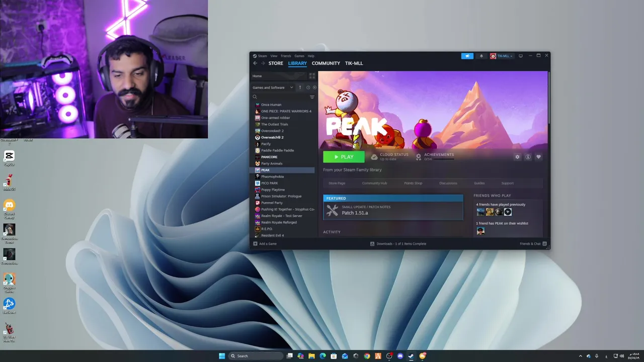
Task: Open the Steam notifications bell
Action: click(481, 56)
